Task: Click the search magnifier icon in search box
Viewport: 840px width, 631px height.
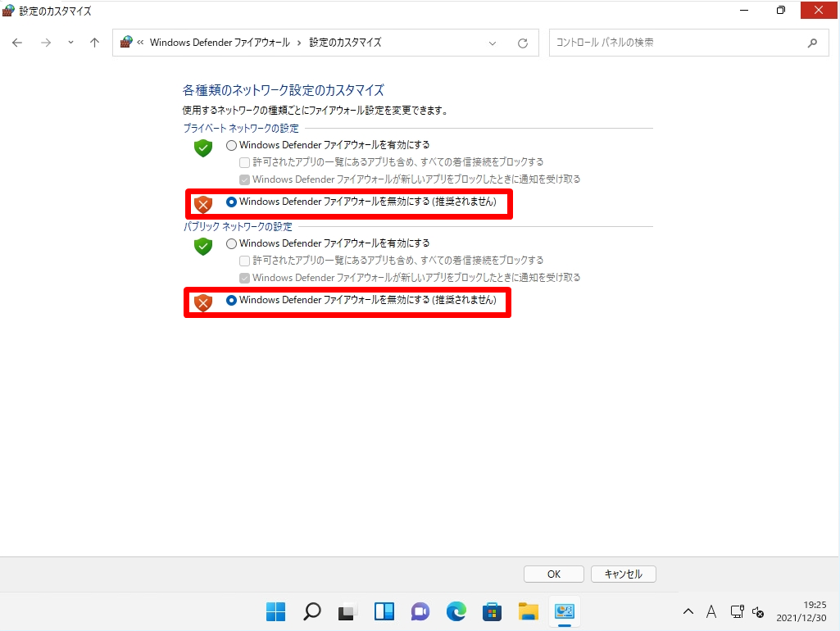Action: (813, 43)
